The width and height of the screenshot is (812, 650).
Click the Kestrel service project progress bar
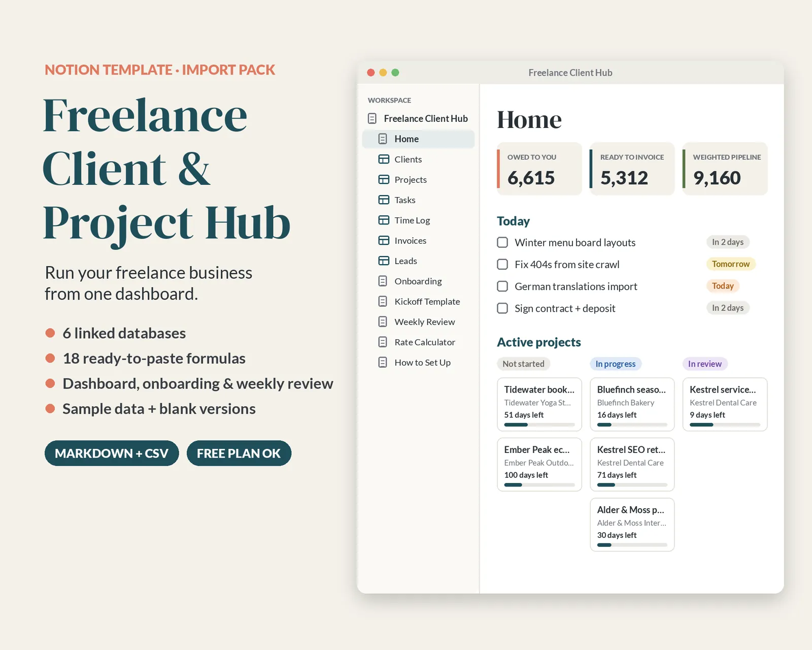click(725, 425)
